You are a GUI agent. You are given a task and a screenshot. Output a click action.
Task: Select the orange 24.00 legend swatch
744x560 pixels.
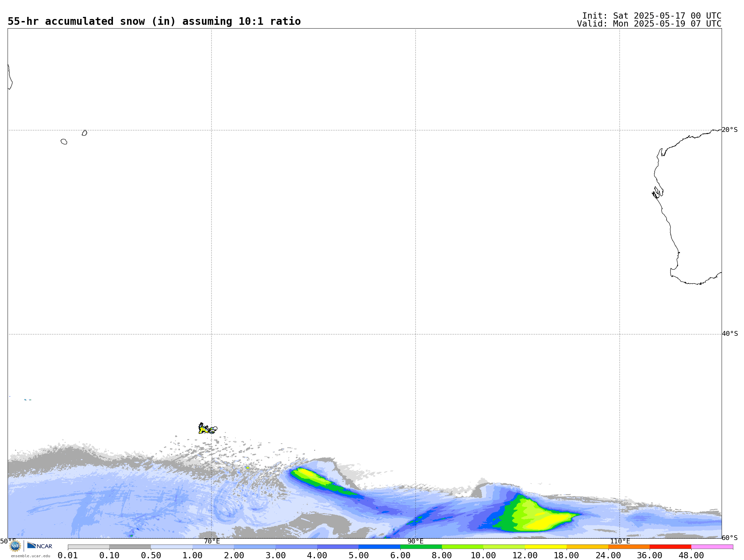pyautogui.click(x=629, y=547)
